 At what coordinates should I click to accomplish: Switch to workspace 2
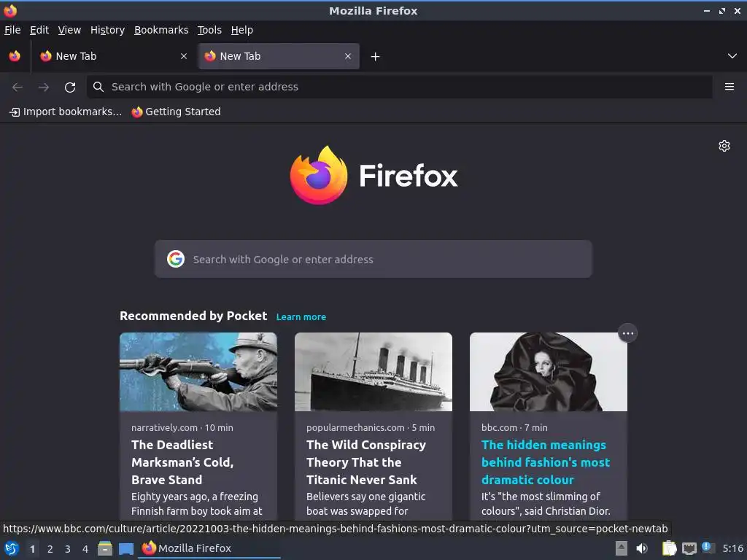coord(50,549)
